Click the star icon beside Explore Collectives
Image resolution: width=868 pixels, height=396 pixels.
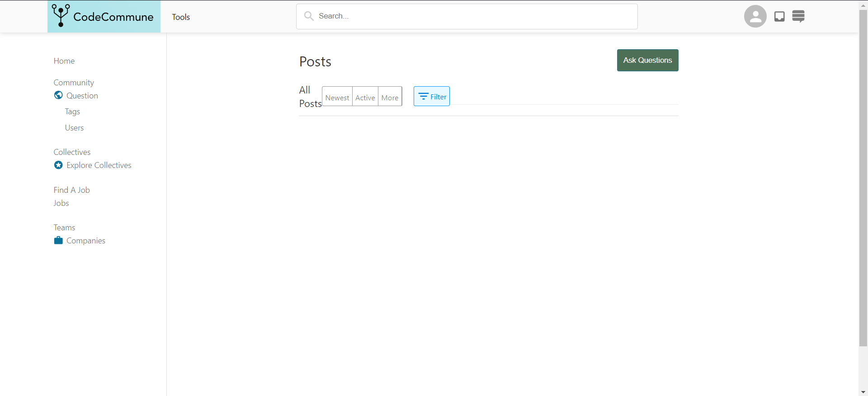coord(58,165)
